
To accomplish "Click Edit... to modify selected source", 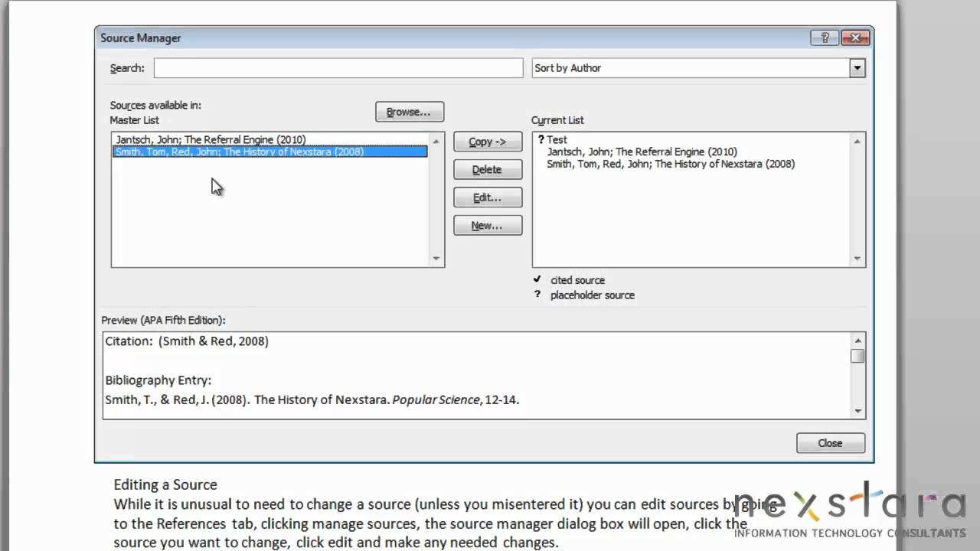I will tap(488, 197).
